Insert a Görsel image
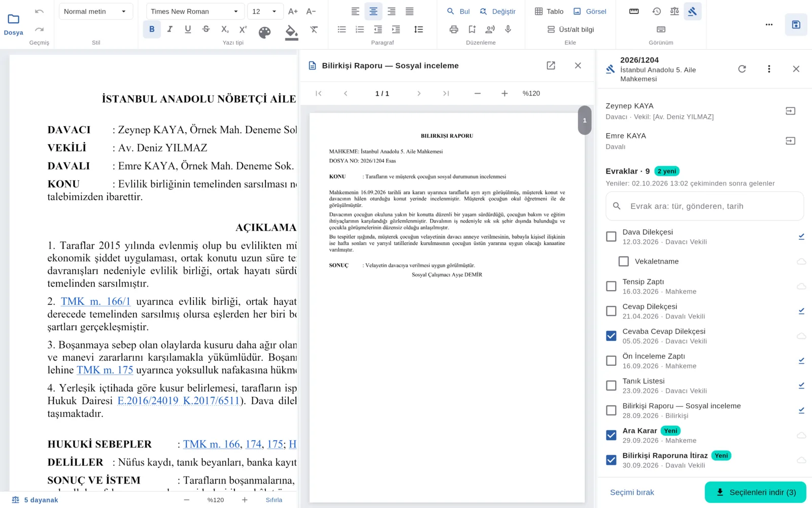 (x=590, y=11)
